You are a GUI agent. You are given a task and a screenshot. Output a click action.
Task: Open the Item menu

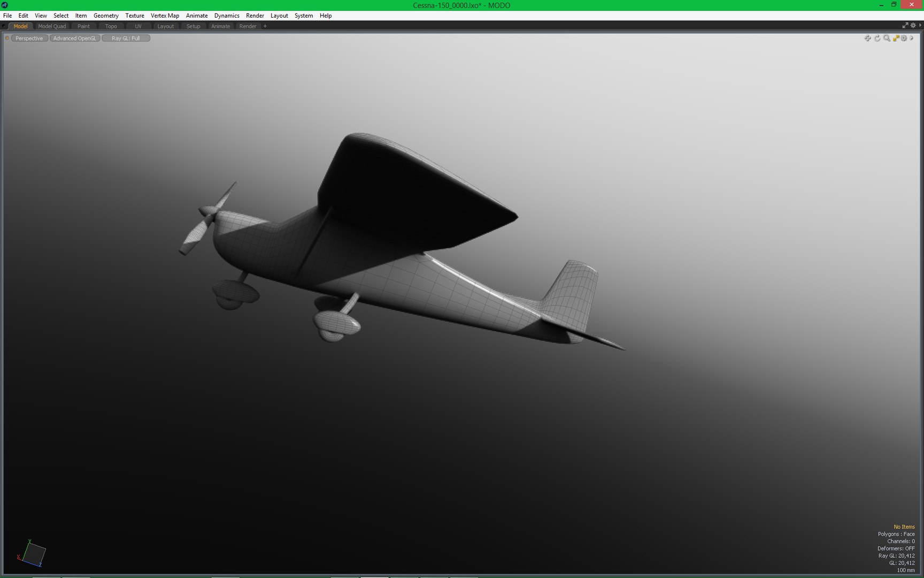tap(81, 16)
